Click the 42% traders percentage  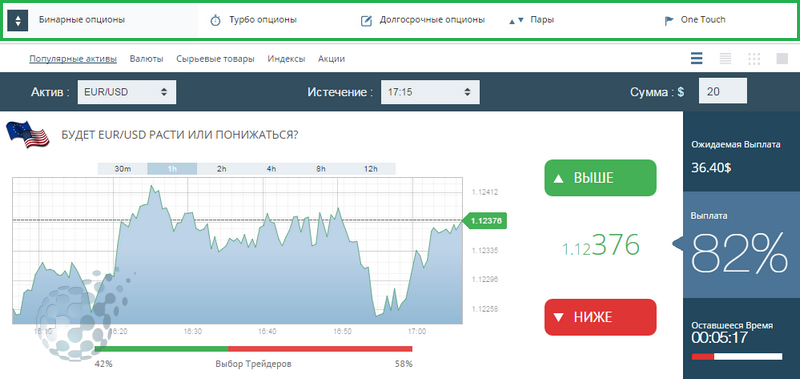[x=104, y=364]
